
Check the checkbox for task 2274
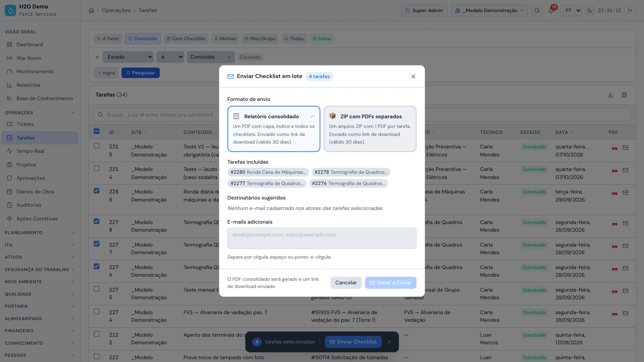pos(97,312)
